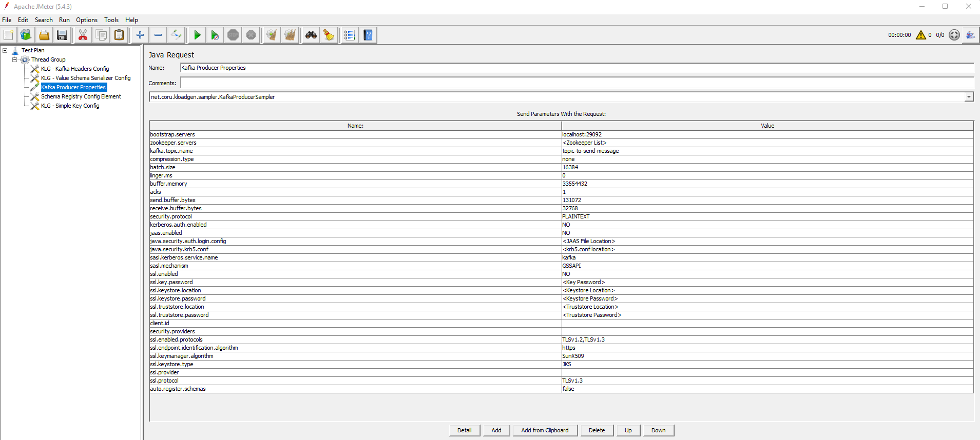This screenshot has height=440, width=980.
Task: Copy the selected element
Action: [x=101, y=35]
